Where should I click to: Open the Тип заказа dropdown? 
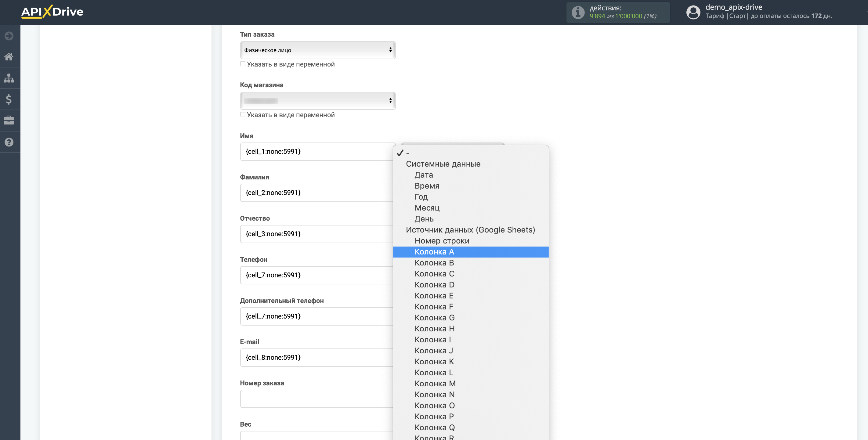coord(317,50)
